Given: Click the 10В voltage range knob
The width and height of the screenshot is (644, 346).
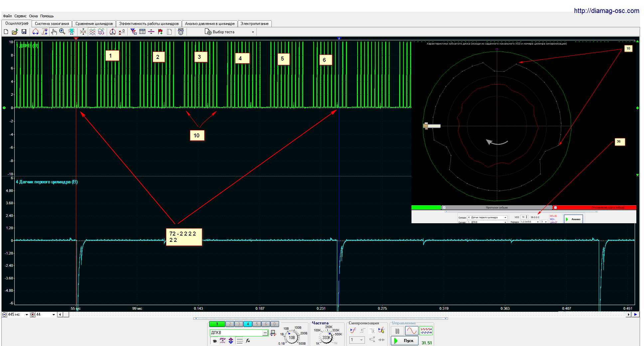Looking at the screenshot, I should pos(292,338).
